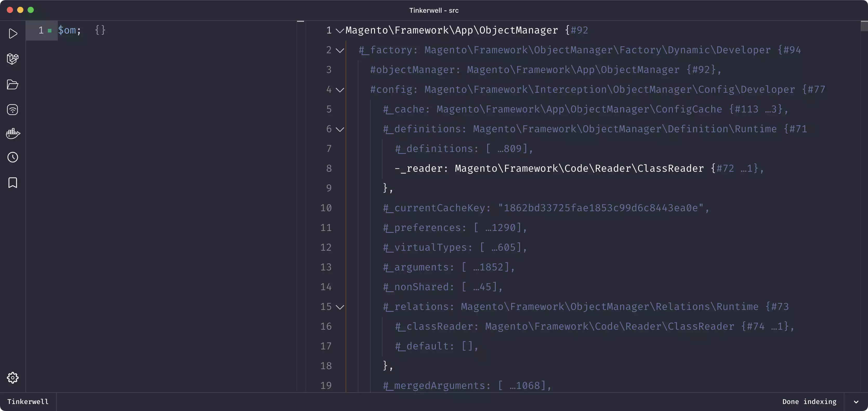The height and width of the screenshot is (411, 868).
Task: Run the code with play icon
Action: 13,34
